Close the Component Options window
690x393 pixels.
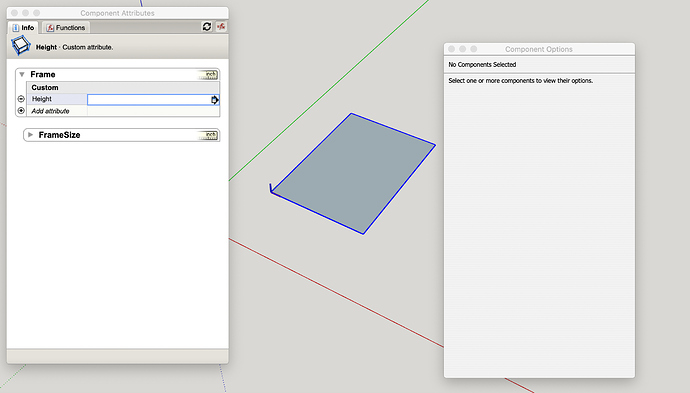pyautogui.click(x=451, y=49)
